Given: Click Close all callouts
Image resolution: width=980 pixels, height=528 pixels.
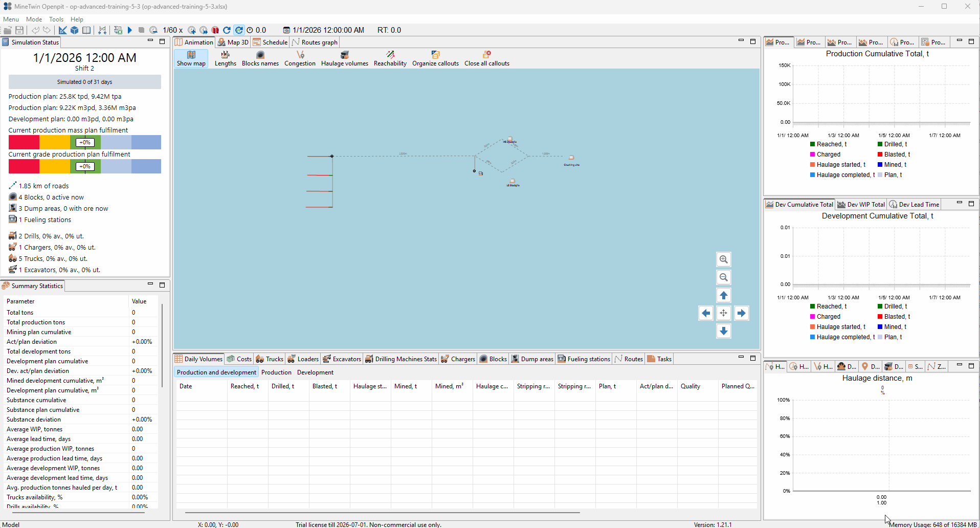Looking at the screenshot, I should point(487,58).
